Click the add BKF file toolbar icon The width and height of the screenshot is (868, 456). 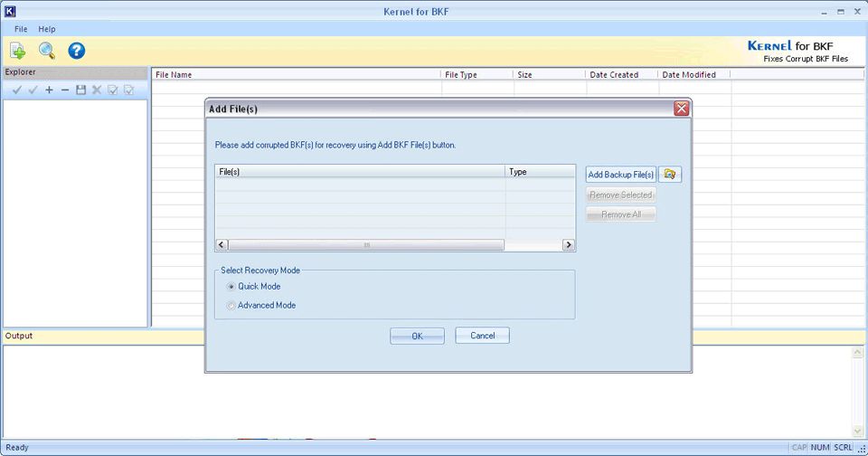(18, 52)
